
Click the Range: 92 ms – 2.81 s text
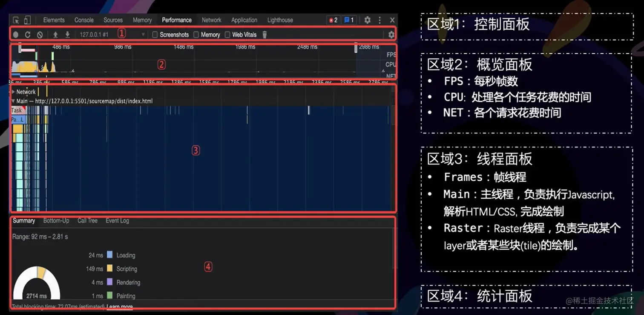tap(40, 236)
